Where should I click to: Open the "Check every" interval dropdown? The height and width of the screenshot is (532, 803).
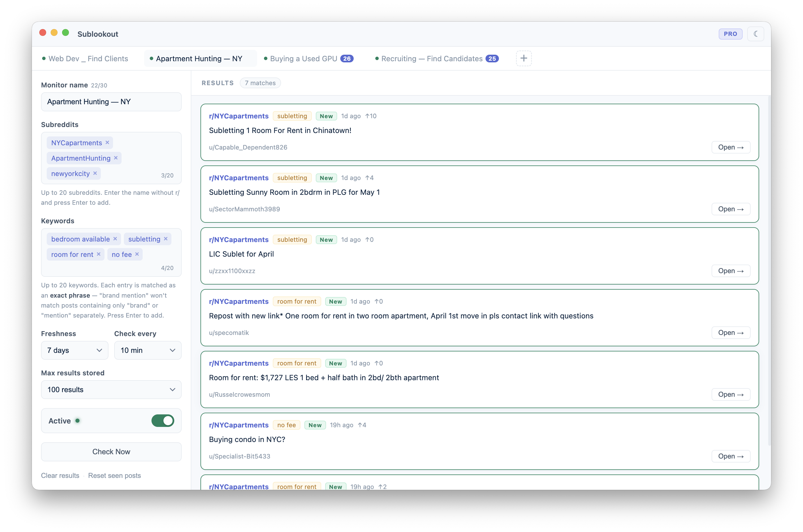[x=148, y=350]
